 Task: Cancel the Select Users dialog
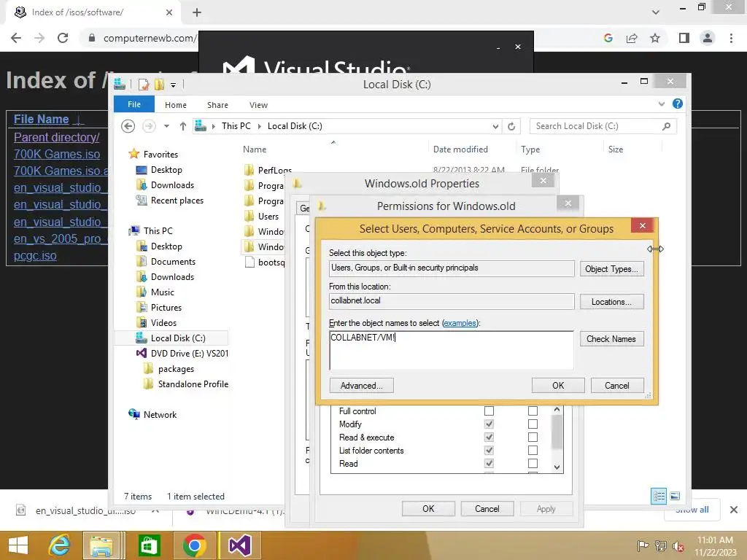(x=617, y=386)
